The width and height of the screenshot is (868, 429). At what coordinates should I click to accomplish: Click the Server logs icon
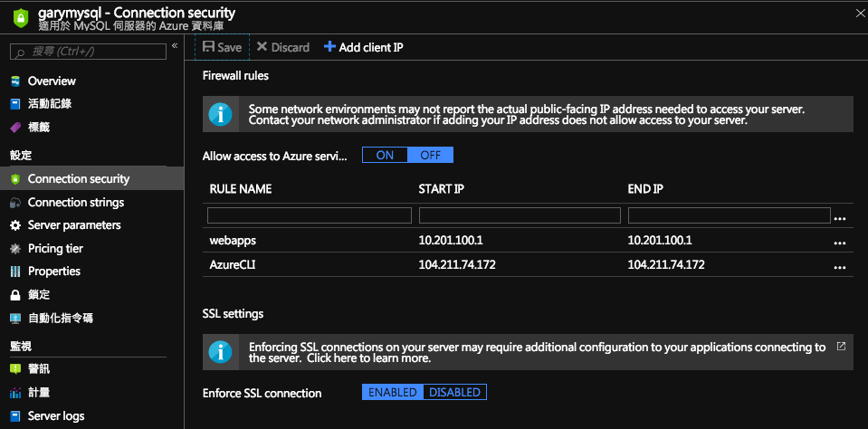(15, 415)
